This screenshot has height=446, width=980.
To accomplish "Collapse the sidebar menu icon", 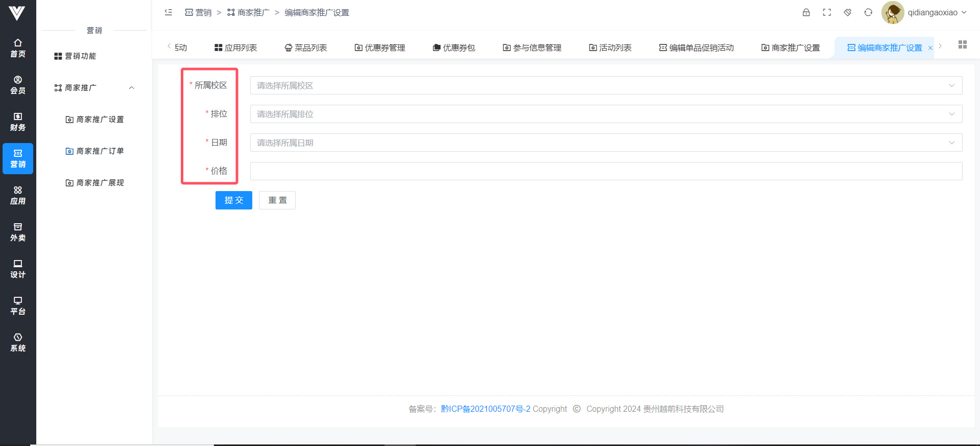I will click(169, 13).
